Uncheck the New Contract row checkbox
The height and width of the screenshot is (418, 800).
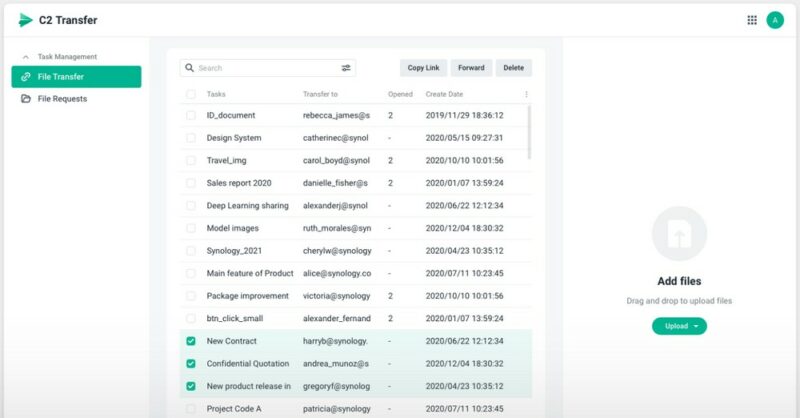[191, 341]
